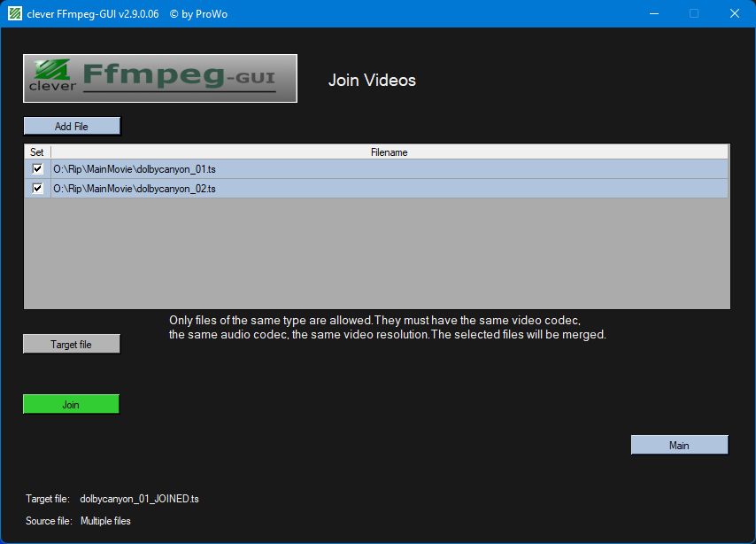
Task: Open the Target file chooser button
Action: point(72,344)
